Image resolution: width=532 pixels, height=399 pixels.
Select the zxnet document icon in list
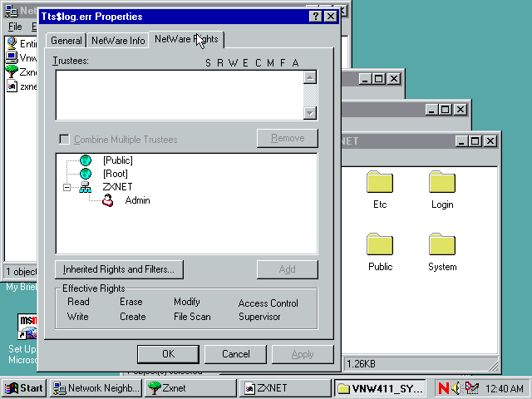tap(12, 86)
